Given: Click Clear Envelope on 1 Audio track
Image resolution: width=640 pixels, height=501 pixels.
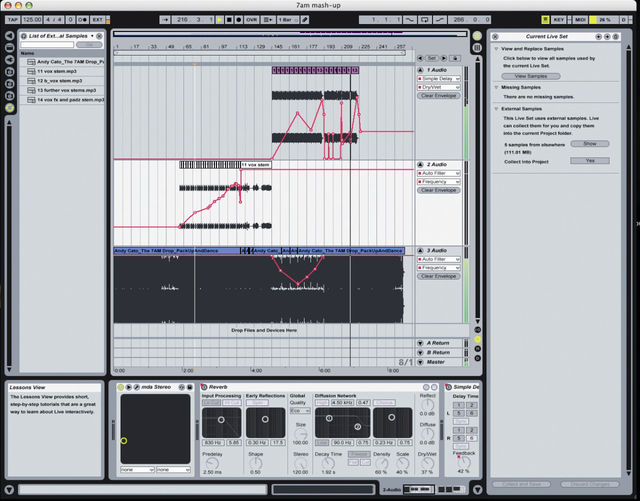Looking at the screenshot, I should pyautogui.click(x=439, y=96).
